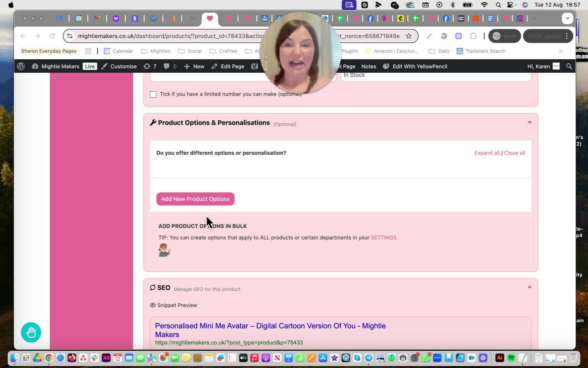588x368 pixels.
Task: Open the New menu in admin bar
Action: pyautogui.click(x=194, y=66)
